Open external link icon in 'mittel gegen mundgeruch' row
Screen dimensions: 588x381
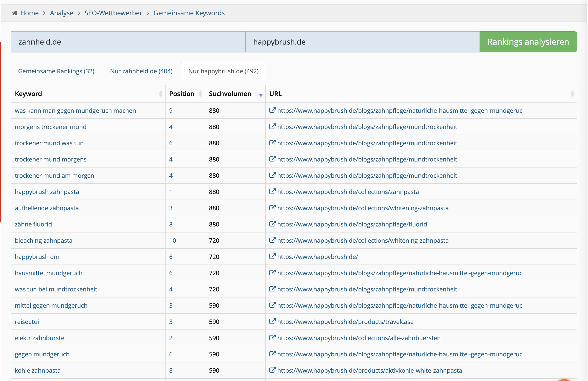coord(272,305)
